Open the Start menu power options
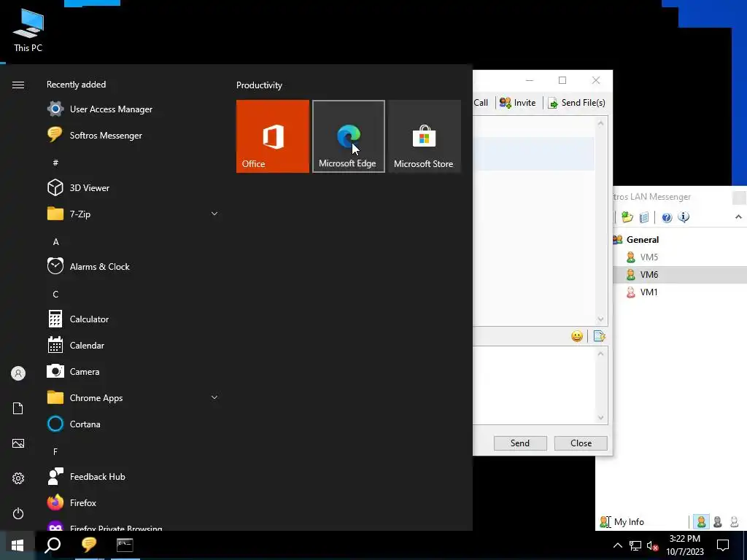This screenshot has height=560, width=747. 18,513
